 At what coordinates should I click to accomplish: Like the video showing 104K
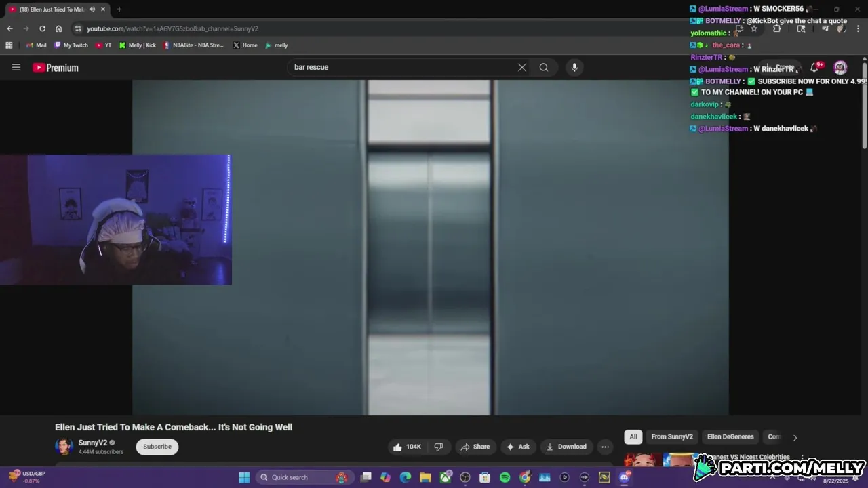(x=407, y=447)
